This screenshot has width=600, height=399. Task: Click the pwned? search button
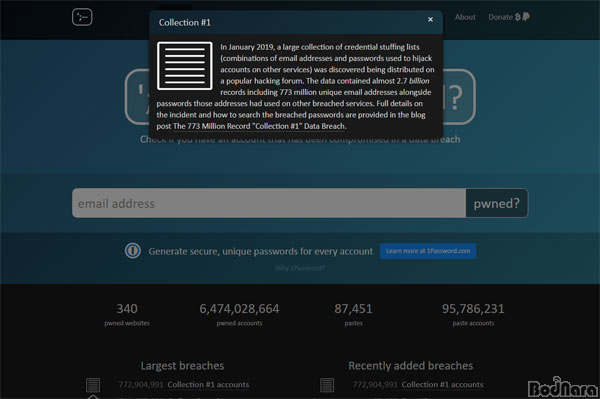coord(497,203)
